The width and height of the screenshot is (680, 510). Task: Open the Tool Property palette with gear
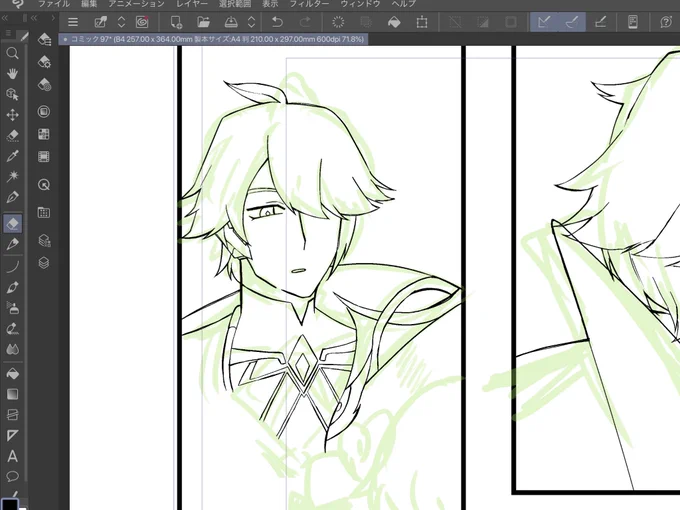tap(44, 62)
